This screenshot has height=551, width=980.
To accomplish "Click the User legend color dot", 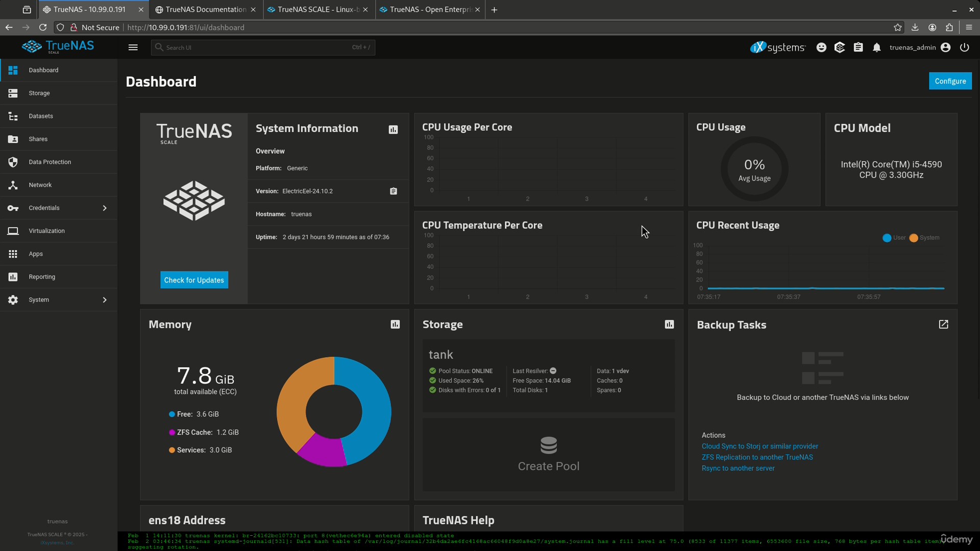I will [887, 238].
